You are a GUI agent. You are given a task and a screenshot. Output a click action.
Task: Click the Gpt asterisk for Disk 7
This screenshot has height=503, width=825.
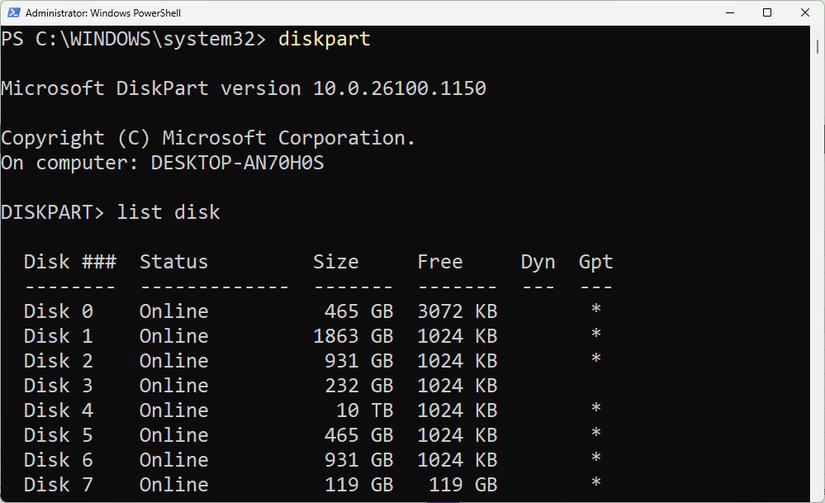pos(596,484)
